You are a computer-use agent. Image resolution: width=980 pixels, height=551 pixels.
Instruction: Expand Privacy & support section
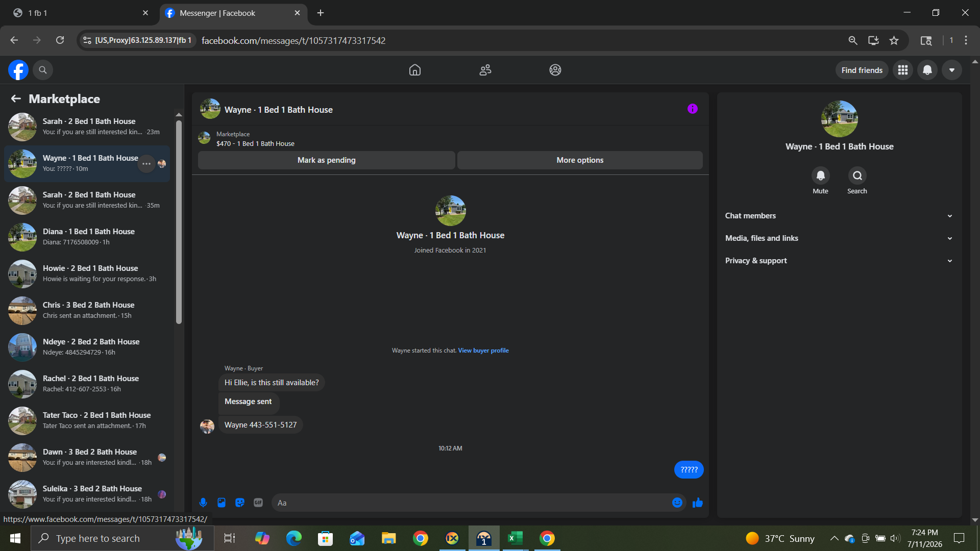pyautogui.click(x=839, y=261)
